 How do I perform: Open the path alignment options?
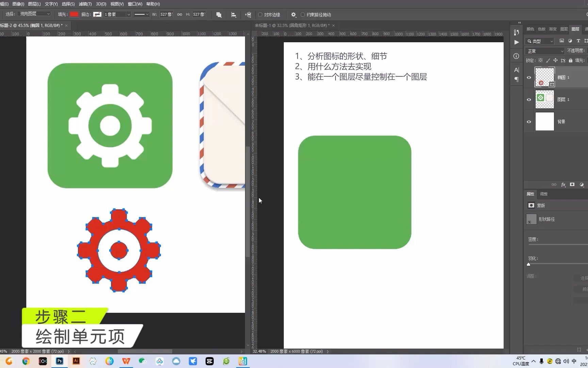(x=233, y=15)
